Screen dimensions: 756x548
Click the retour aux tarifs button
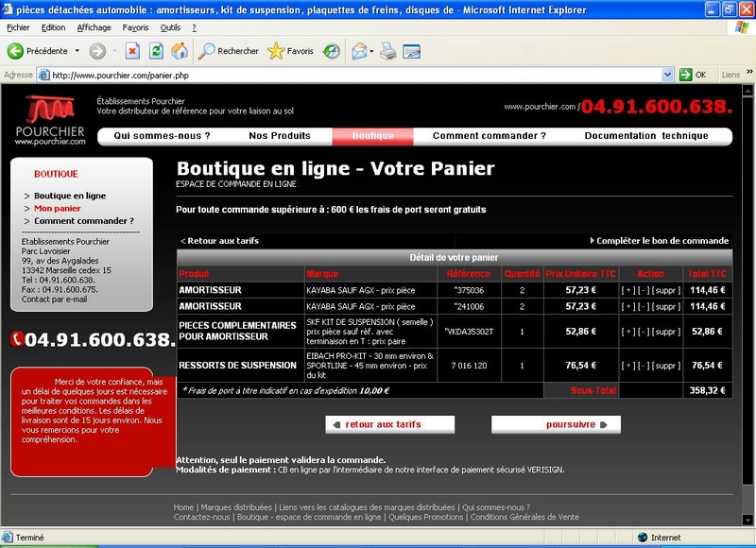(390, 424)
